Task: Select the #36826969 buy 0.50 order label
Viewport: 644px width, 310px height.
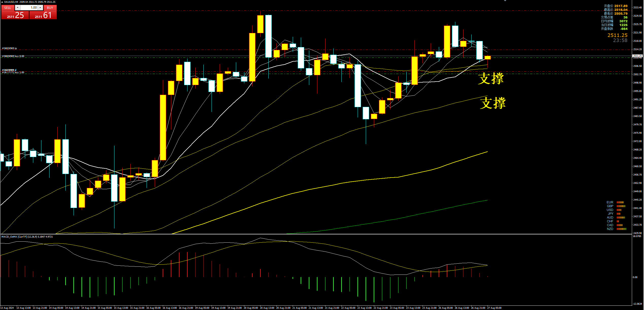Action: [13, 56]
